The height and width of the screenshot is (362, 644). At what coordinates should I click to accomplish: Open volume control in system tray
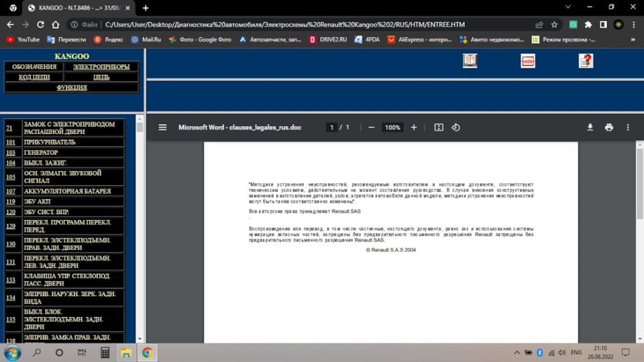click(x=562, y=353)
